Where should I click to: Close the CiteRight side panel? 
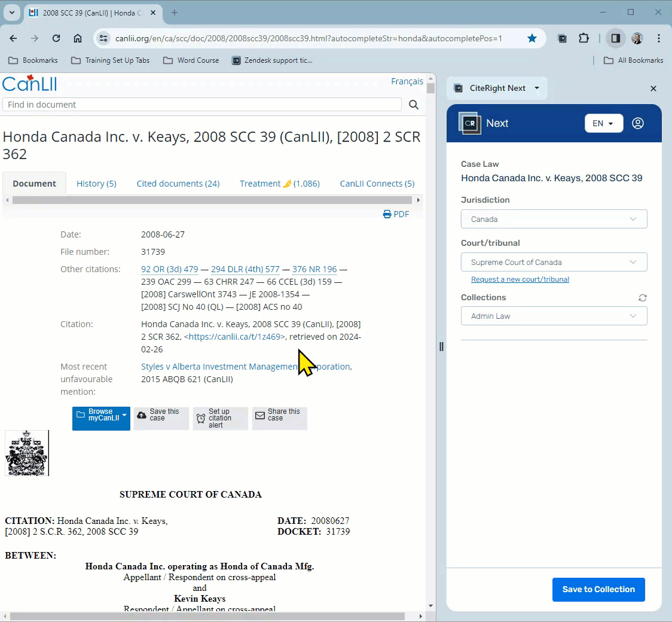pyautogui.click(x=653, y=89)
